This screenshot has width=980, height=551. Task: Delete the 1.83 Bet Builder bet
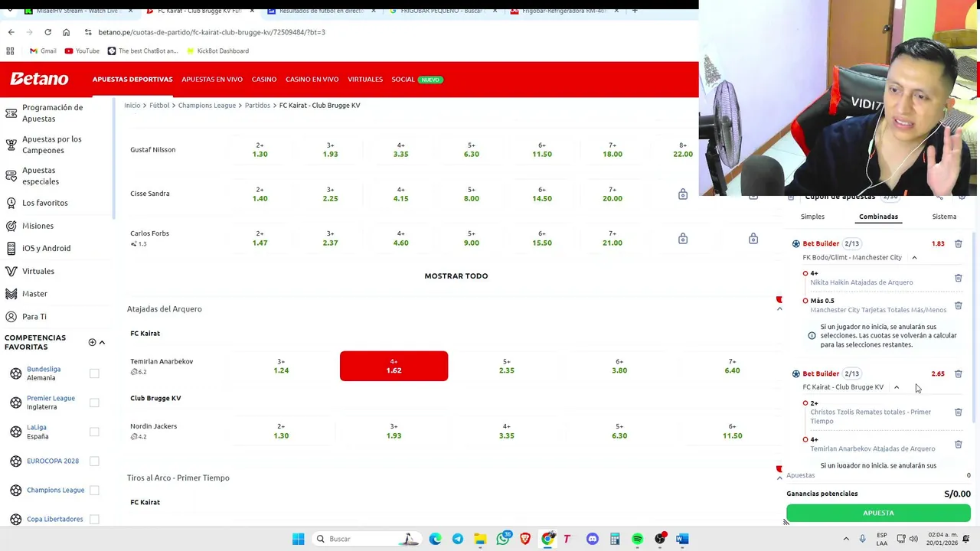pyautogui.click(x=958, y=243)
